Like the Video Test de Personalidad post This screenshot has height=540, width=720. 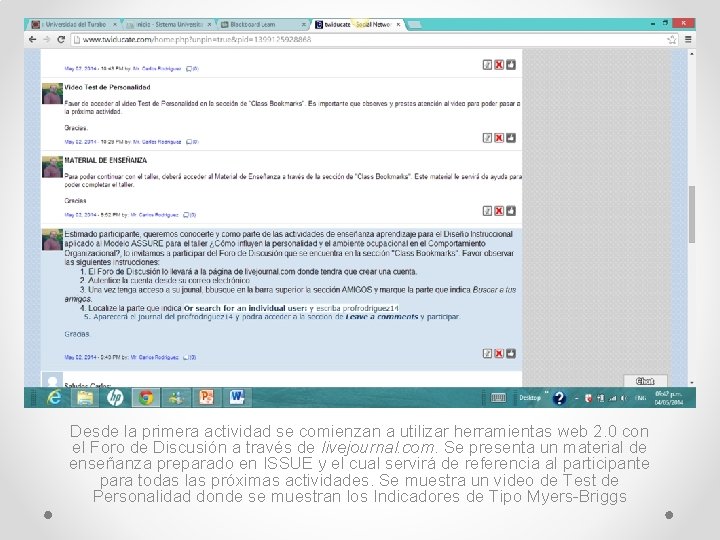click(511, 138)
